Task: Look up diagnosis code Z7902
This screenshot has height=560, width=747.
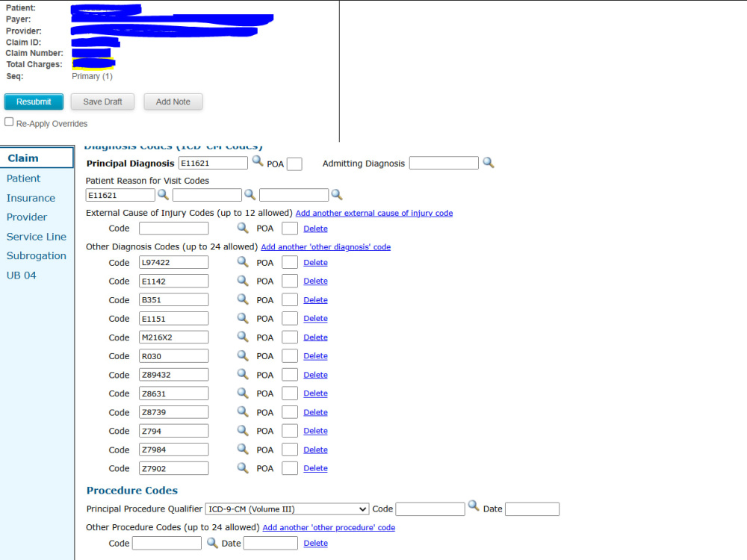Action: pos(243,468)
